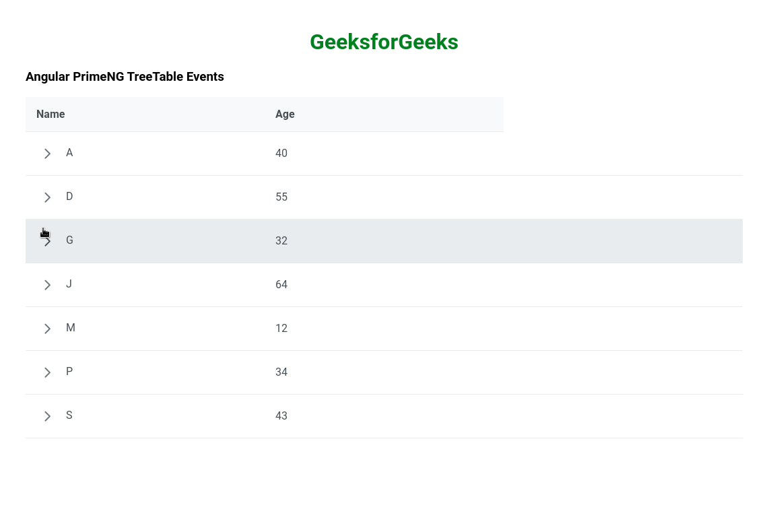Click the age value 40
The width and height of the screenshot is (769, 532).
point(281,154)
